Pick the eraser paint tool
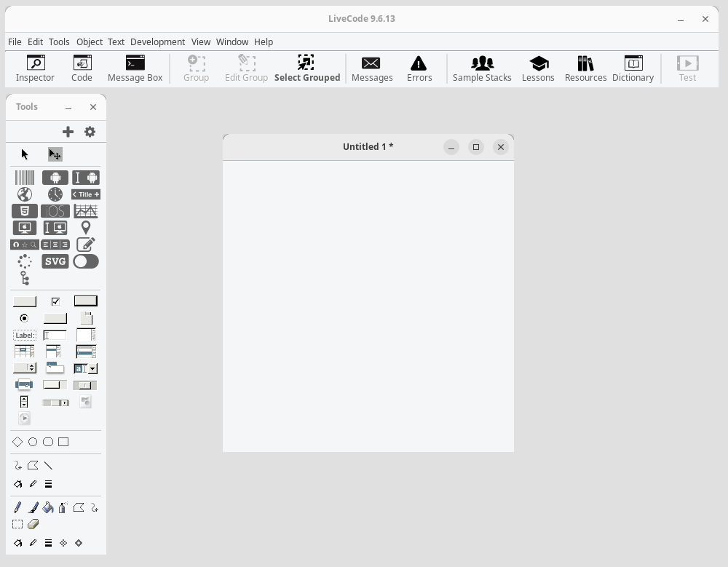 (33, 524)
